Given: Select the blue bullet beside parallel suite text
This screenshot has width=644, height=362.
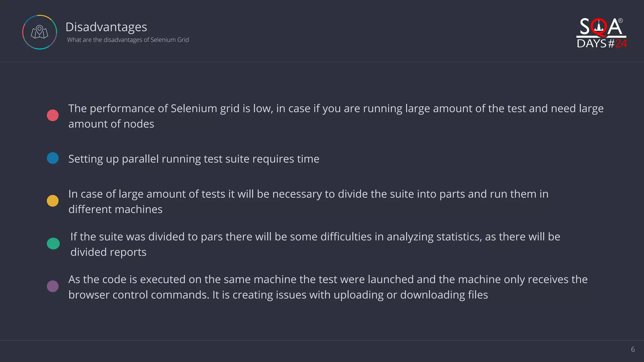Looking at the screenshot, I should [53, 158].
